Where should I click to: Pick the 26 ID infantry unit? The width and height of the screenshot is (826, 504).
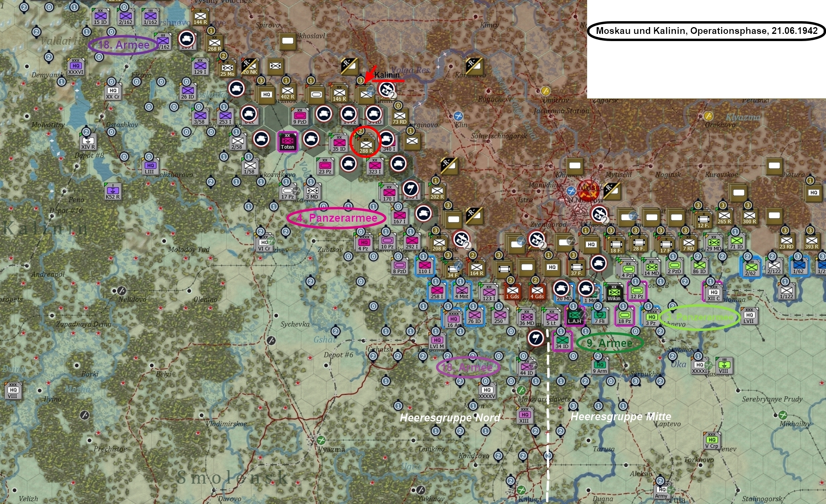pos(187,92)
